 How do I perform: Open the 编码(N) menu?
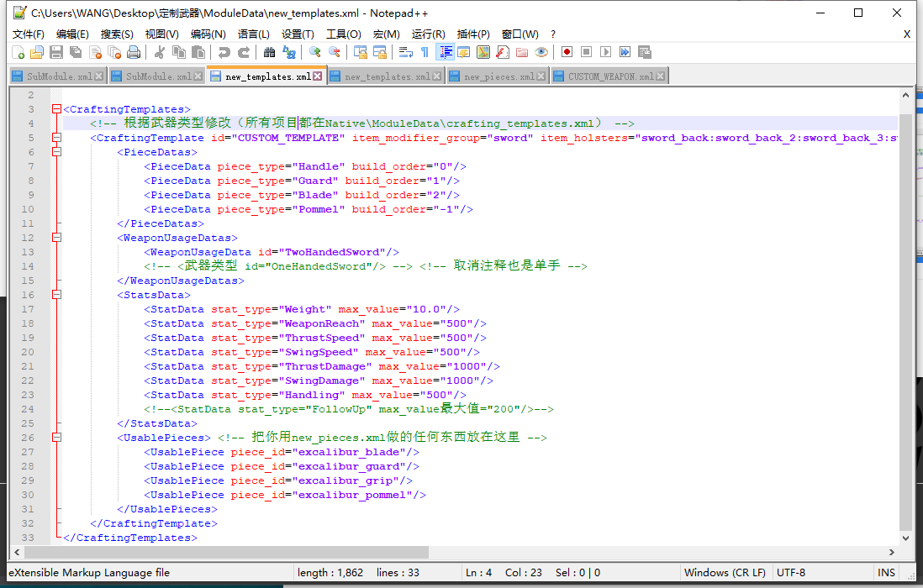click(x=208, y=34)
